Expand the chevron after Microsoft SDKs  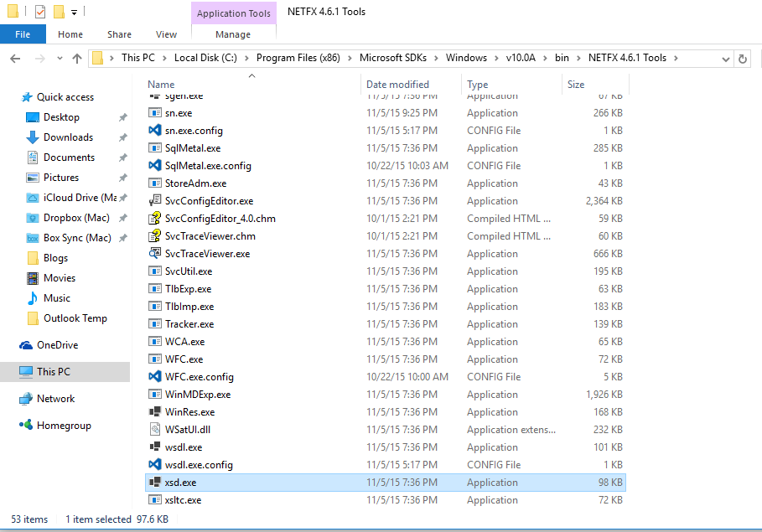click(436, 59)
